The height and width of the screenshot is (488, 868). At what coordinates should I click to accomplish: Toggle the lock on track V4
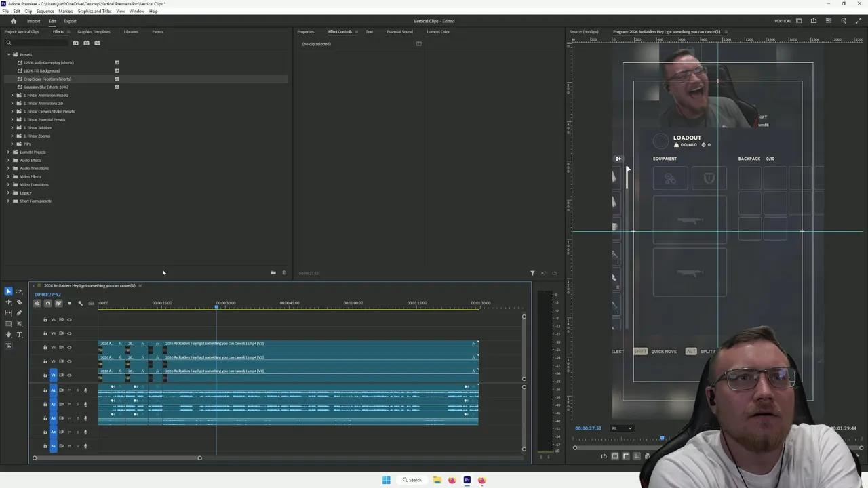pos(45,333)
